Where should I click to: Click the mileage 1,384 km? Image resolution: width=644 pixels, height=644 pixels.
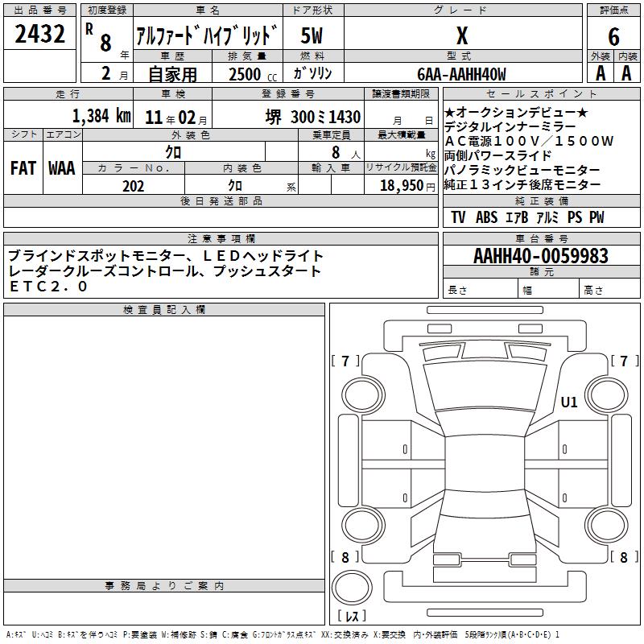click(x=101, y=116)
